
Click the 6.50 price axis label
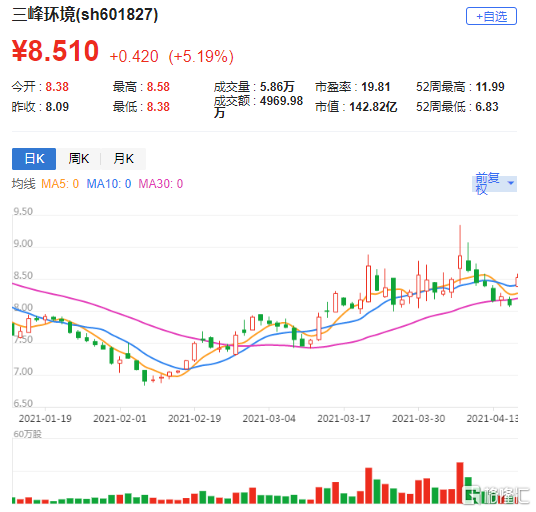click(x=23, y=403)
